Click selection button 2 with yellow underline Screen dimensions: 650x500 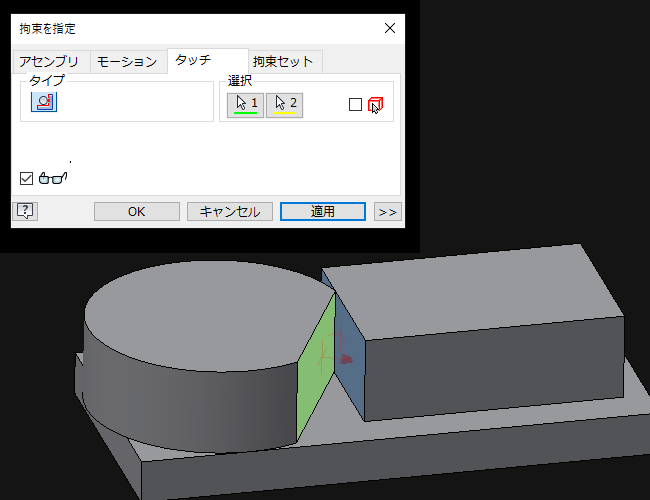coord(284,104)
